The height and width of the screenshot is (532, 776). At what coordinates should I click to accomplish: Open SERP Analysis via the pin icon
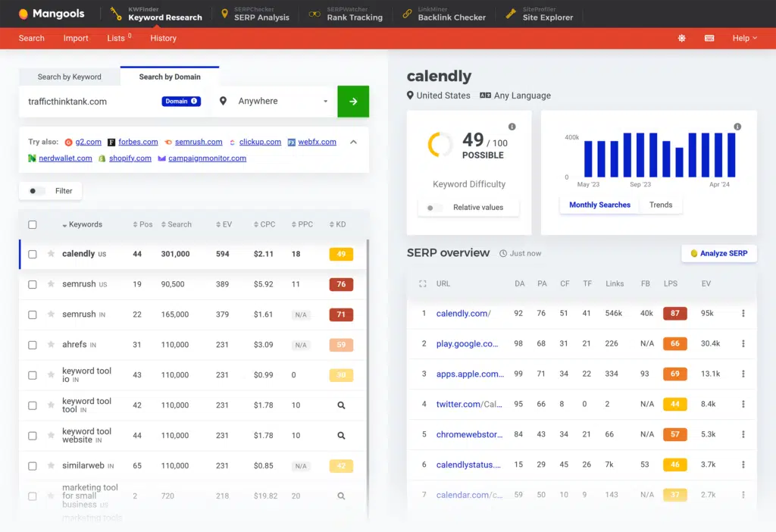(x=224, y=13)
